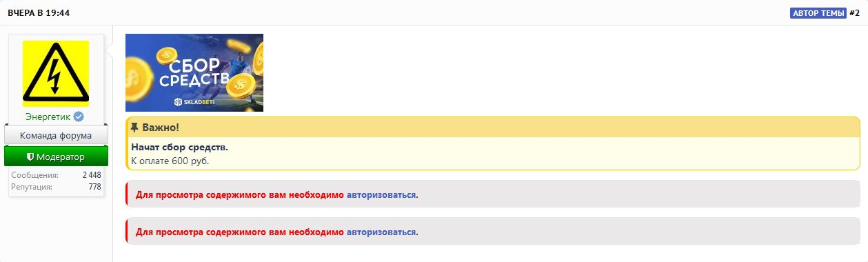Click the first hidden content block
Viewport: 868px width, 262px height.
(x=493, y=194)
